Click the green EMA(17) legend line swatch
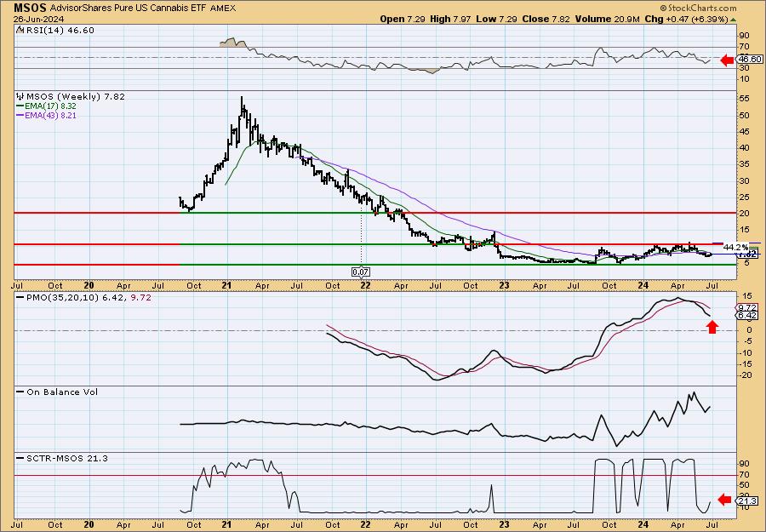Screen dimensions: 766x532 (x=20, y=106)
